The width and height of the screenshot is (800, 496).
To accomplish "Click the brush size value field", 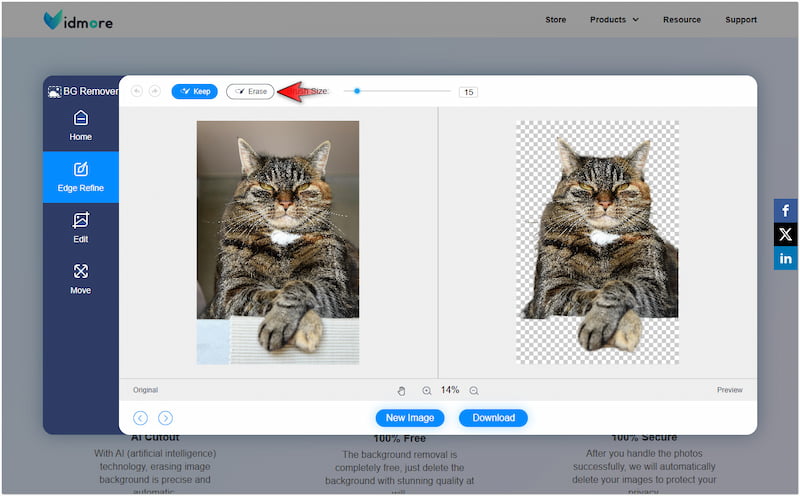I will point(468,92).
